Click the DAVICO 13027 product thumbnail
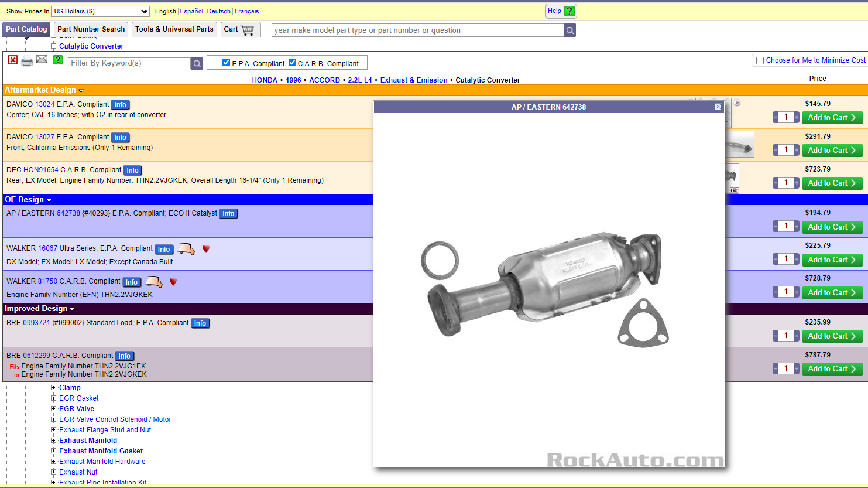 (x=740, y=145)
